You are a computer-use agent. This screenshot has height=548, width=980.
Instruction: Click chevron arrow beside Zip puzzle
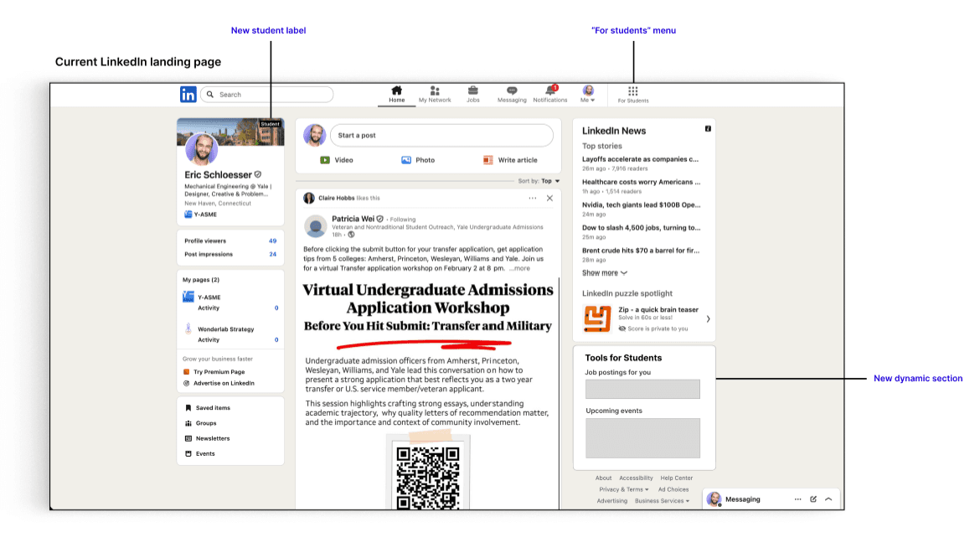point(708,318)
